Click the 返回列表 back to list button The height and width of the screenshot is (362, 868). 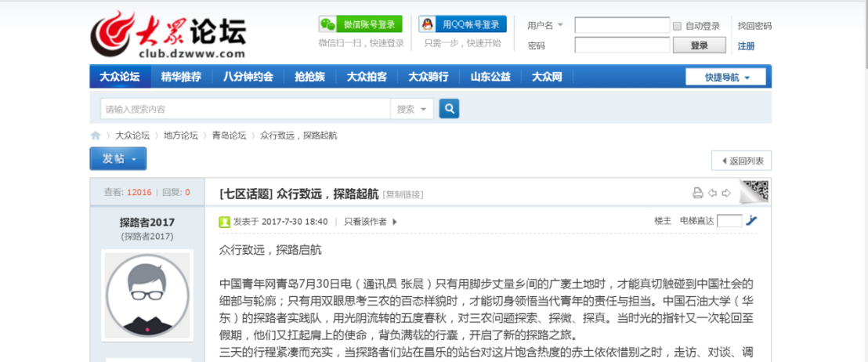tap(741, 161)
